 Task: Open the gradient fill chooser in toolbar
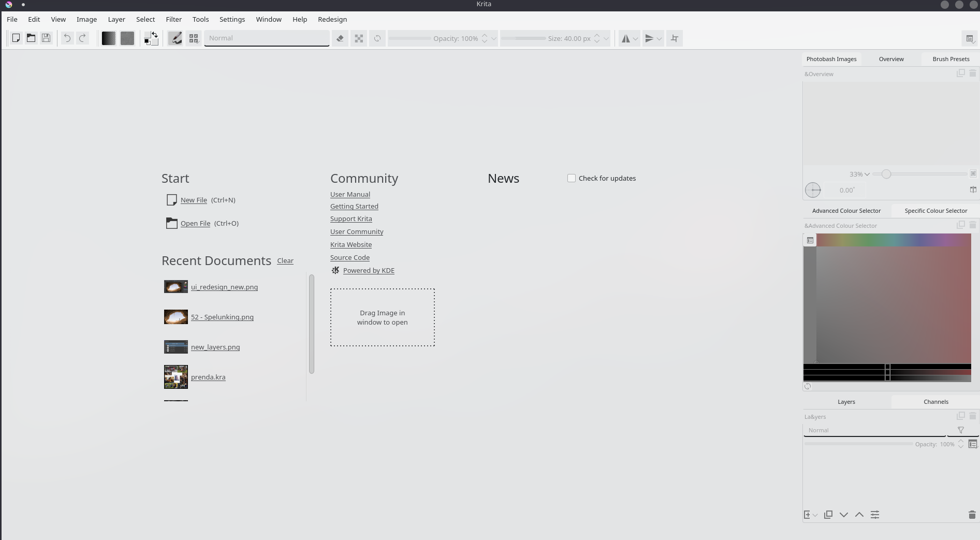[x=109, y=38]
